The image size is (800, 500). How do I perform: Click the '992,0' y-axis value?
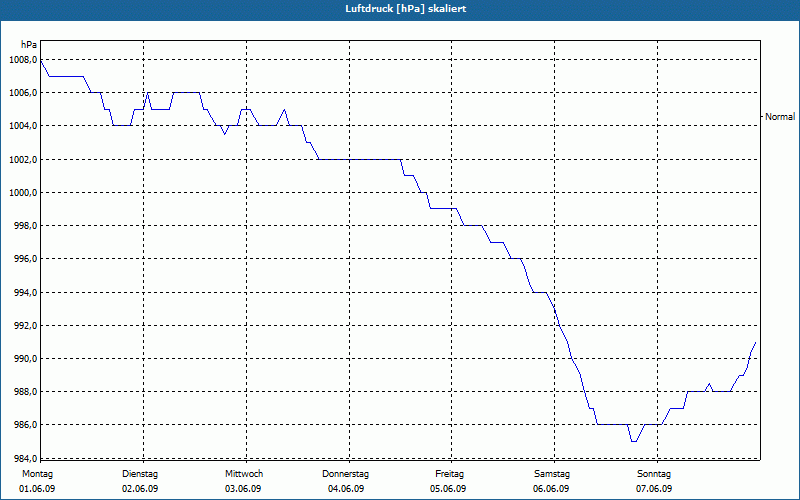(x=26, y=326)
